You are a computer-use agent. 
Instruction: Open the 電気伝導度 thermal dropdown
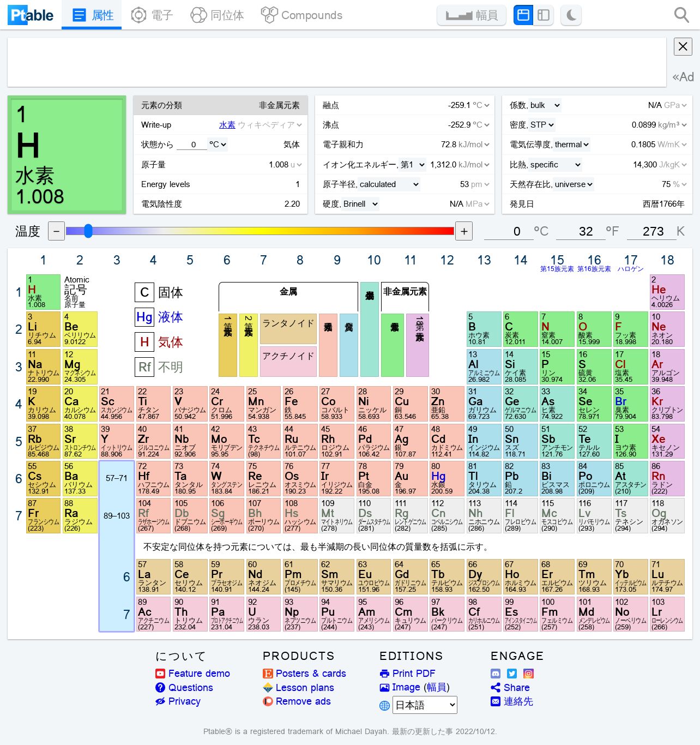coord(572,145)
